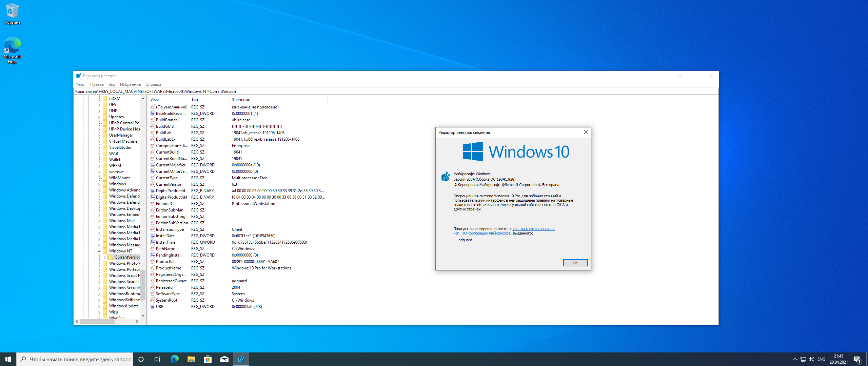Open Microsoft Edge desktop shortcut
868x366 pixels.
coord(12,50)
